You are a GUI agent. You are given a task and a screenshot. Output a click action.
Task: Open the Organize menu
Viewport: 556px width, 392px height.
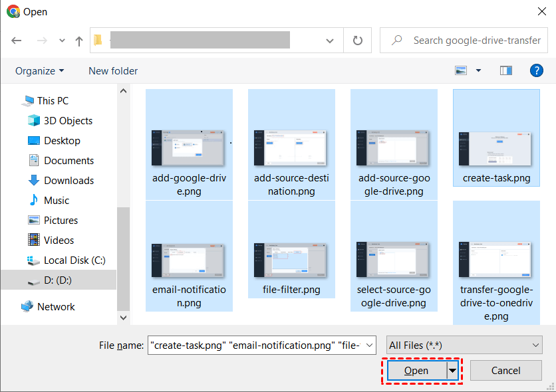[x=39, y=70]
